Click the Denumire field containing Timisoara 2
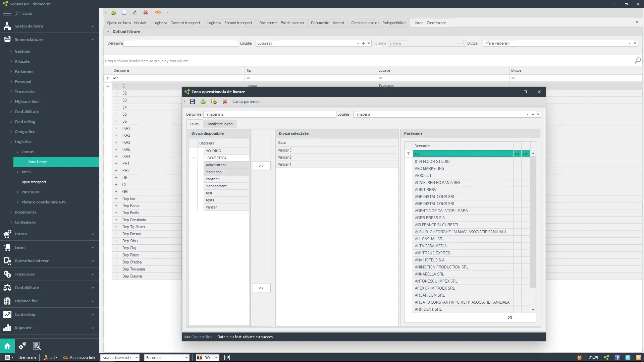 [270, 114]
